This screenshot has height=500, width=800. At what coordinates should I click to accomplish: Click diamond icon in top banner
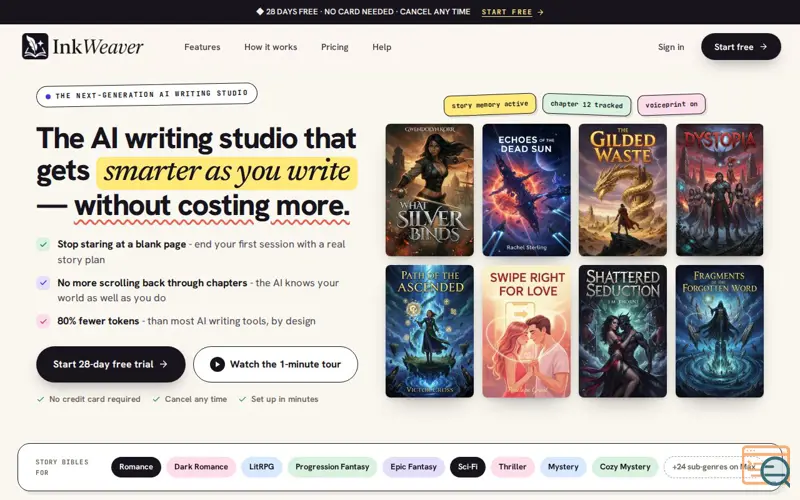point(260,11)
